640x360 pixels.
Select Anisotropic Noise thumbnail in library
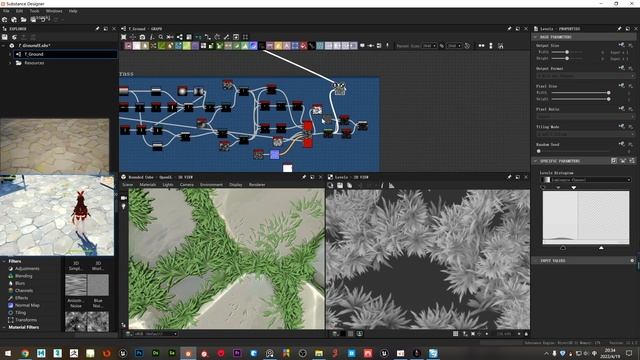point(76,284)
